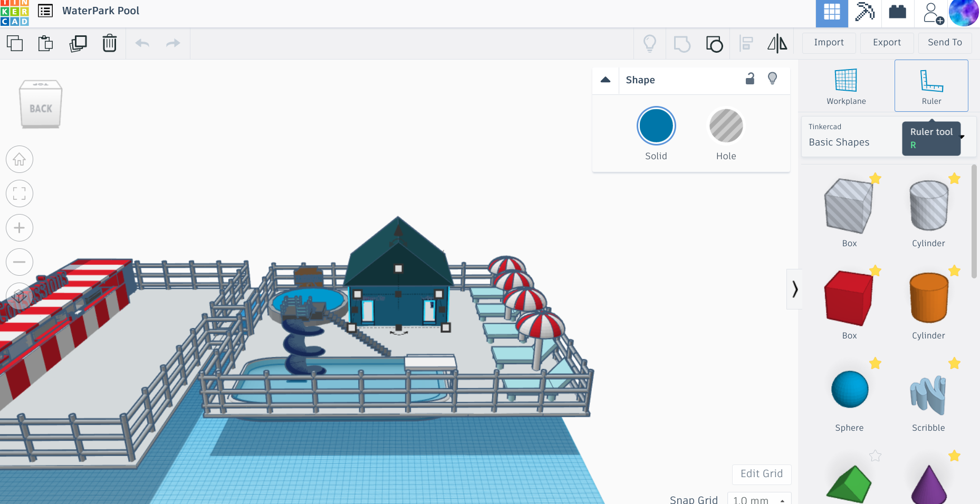Fit all shapes in view
Image resolution: width=980 pixels, height=504 pixels.
tap(20, 193)
